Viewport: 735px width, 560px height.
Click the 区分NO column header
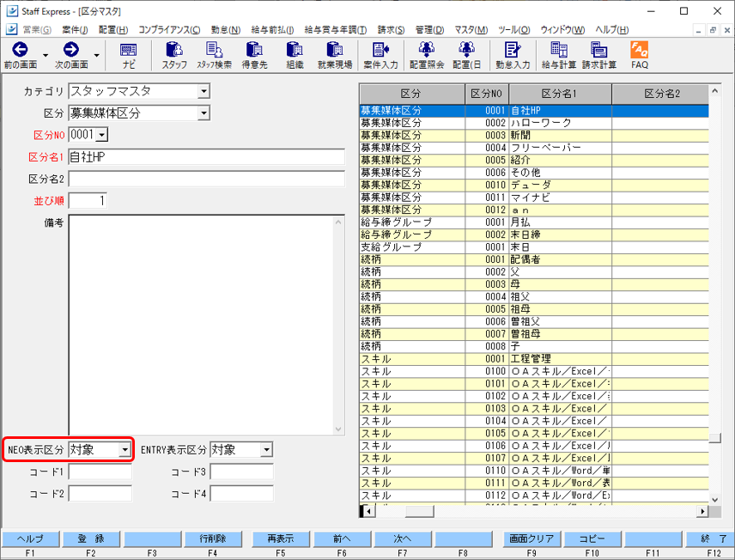click(487, 94)
